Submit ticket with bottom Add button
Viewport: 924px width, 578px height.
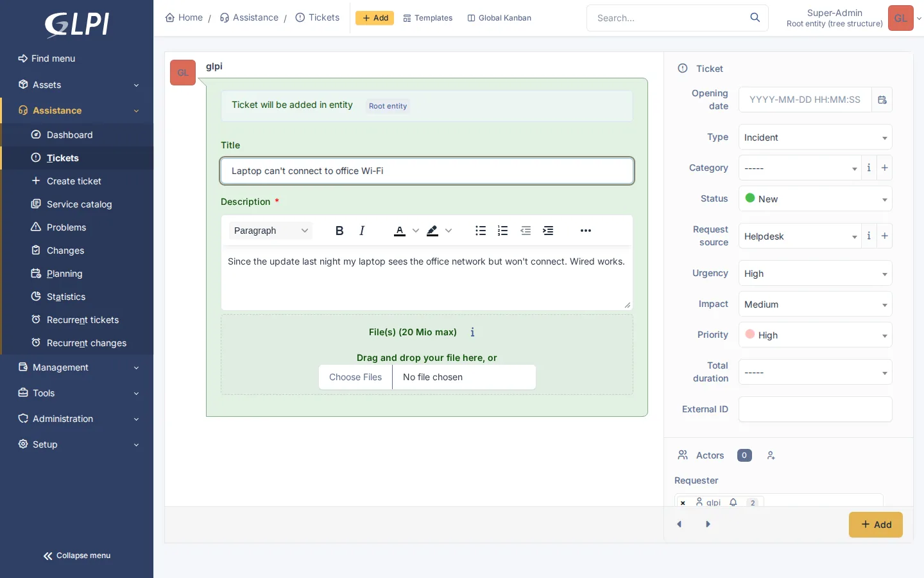[x=876, y=525]
